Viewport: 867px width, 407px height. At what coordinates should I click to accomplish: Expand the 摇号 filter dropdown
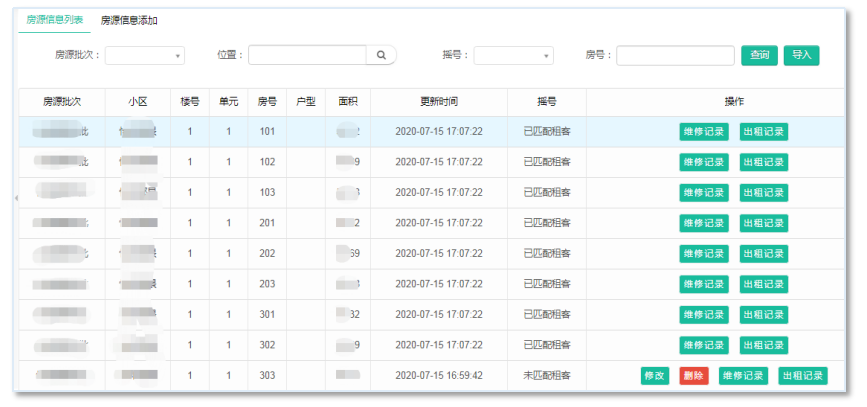(513, 56)
